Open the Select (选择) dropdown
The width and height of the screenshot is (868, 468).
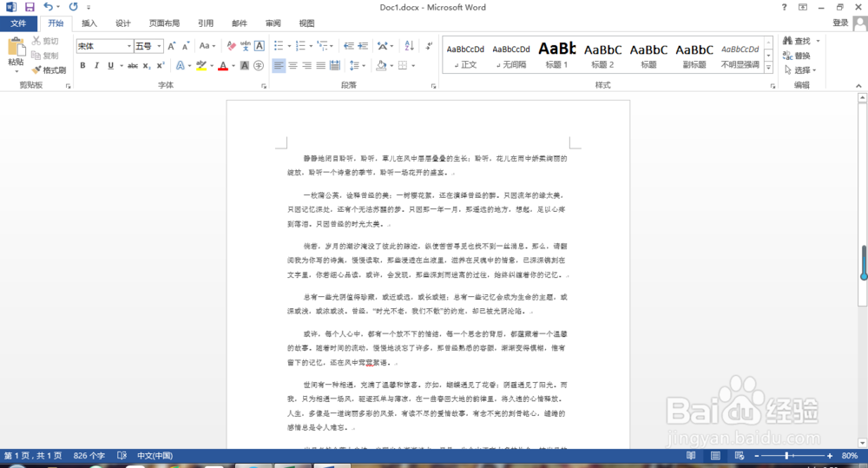point(800,69)
